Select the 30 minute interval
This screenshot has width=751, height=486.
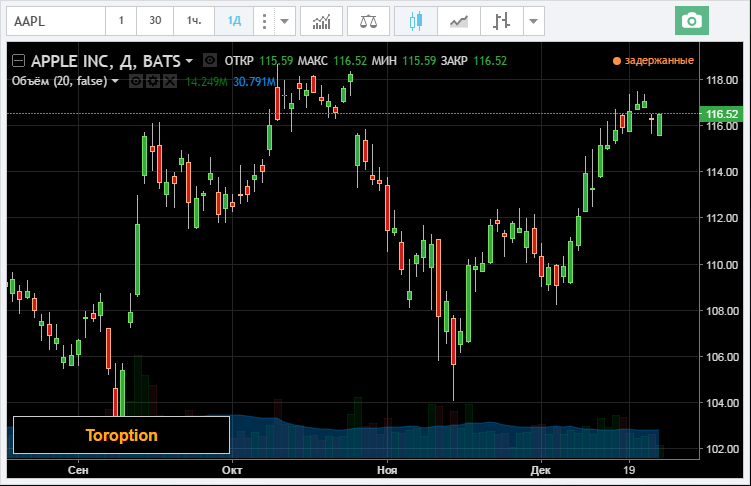[x=155, y=21]
